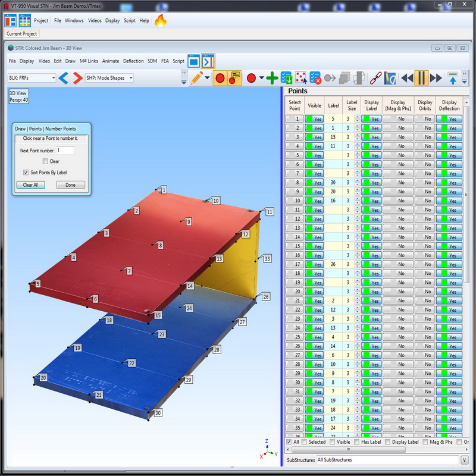Click the blue left arrow icon
476x476 pixels.
coord(64,78)
